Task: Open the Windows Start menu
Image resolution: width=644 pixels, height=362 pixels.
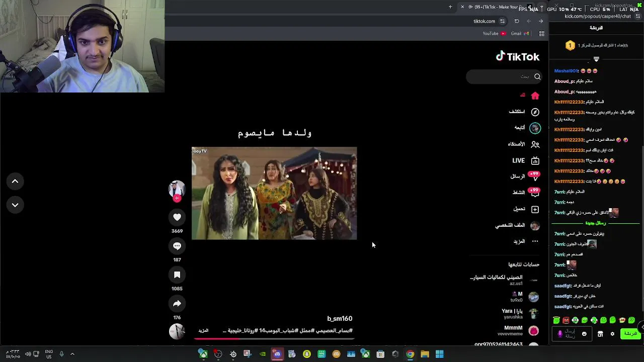Action: pyautogui.click(x=439, y=354)
